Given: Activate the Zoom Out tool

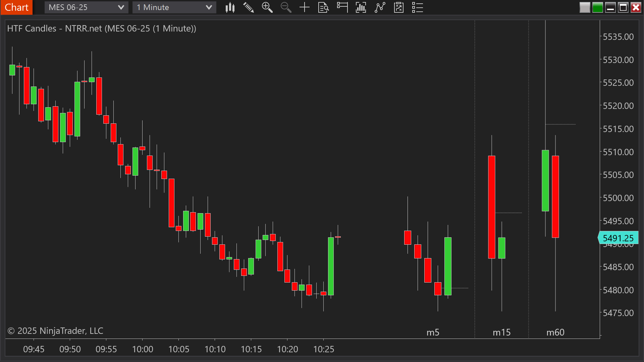Looking at the screenshot, I should click(x=286, y=7).
